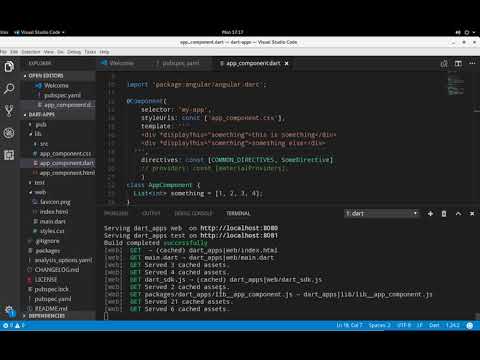This screenshot has height=360, width=480.
Task: Select terminal from the '1: dart' dropdown
Action: [381, 213]
